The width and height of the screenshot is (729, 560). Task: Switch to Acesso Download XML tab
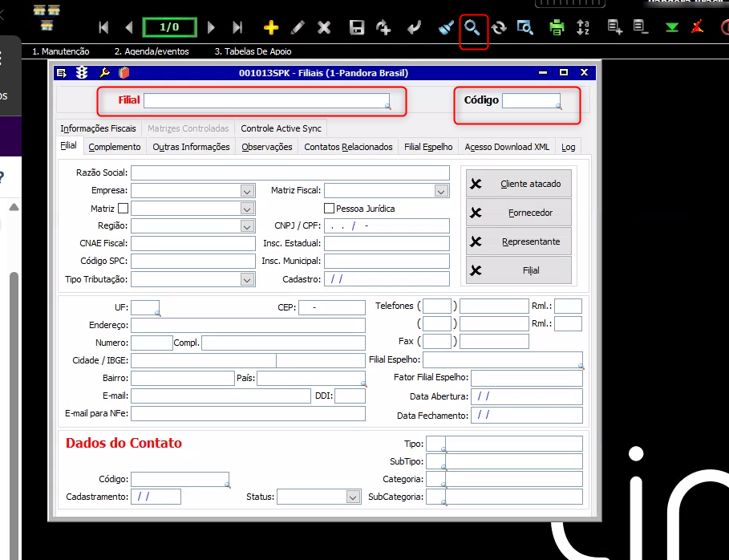pyautogui.click(x=507, y=147)
